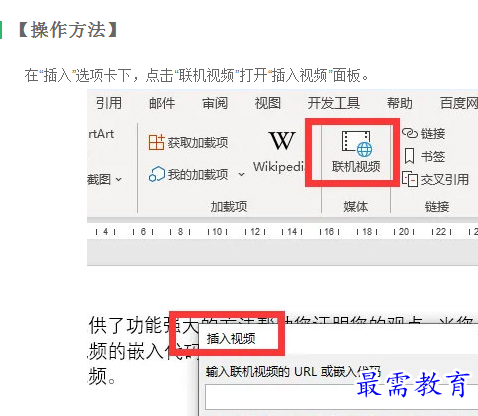Image resolution: width=478 pixels, height=416 pixels.
Task: Click the 获取加载项 store icon
Action: click(x=156, y=142)
